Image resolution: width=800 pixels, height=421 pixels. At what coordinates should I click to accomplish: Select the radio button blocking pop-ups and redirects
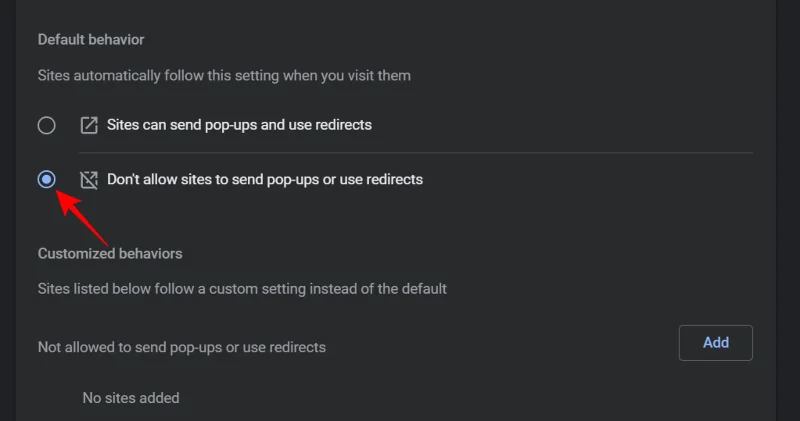(46, 180)
